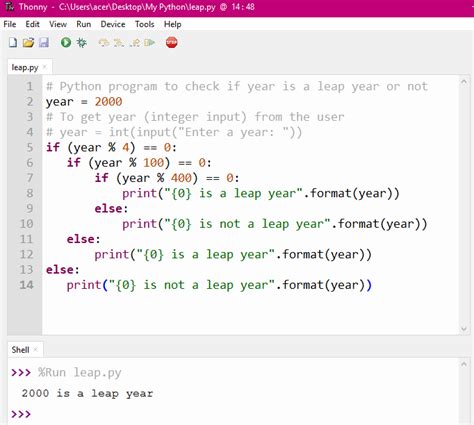
Task: Click line number 7 in the gutter
Action: click(30, 178)
